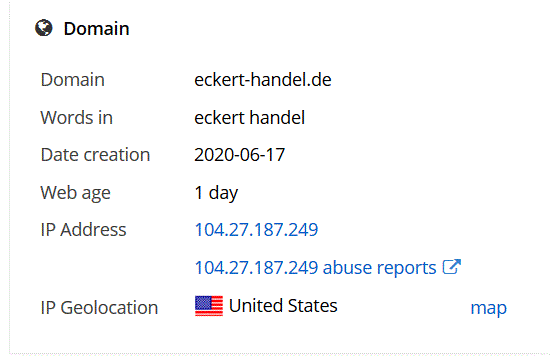This screenshot has width=551, height=360.
Task: Click the Web age row label
Action: (76, 193)
